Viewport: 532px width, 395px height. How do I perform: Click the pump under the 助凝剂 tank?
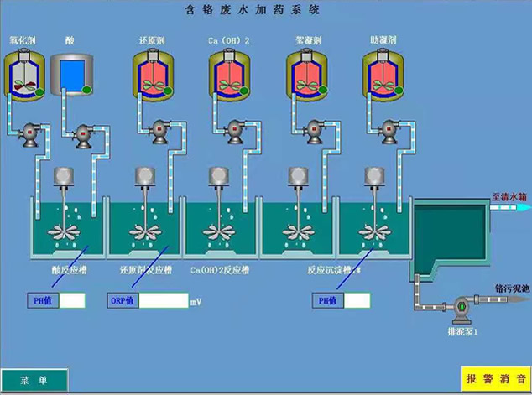pos(388,130)
